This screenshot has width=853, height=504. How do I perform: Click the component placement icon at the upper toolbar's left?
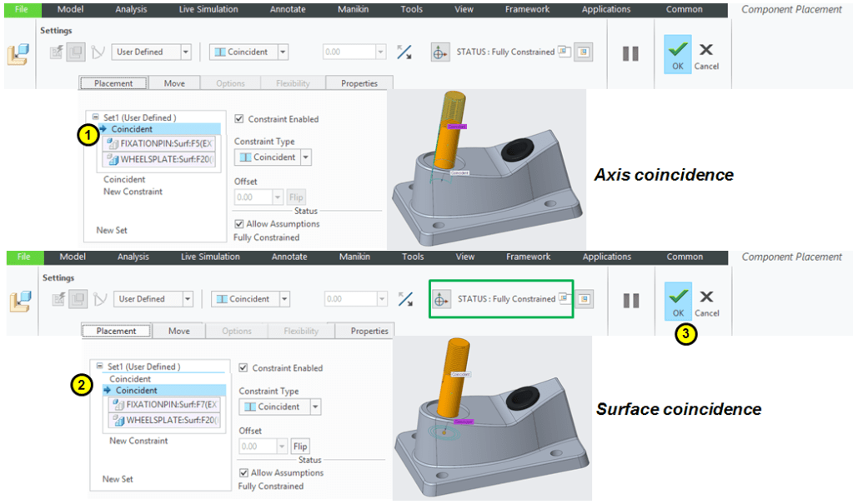[x=18, y=55]
